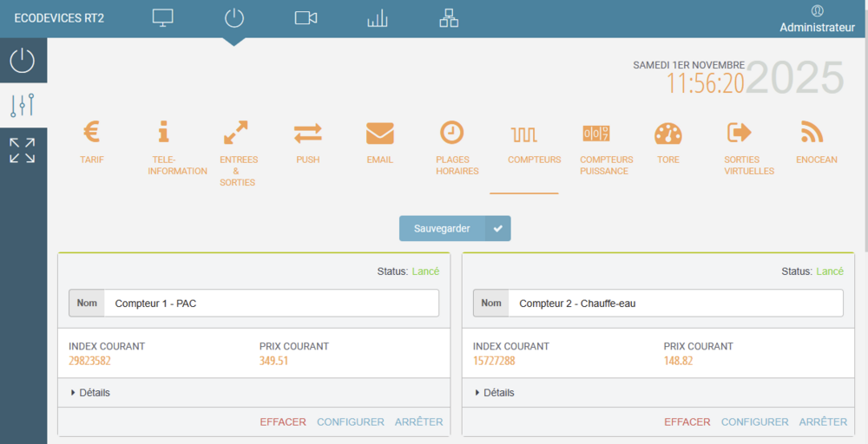Open the Push transfer arrows icon

[307, 133]
